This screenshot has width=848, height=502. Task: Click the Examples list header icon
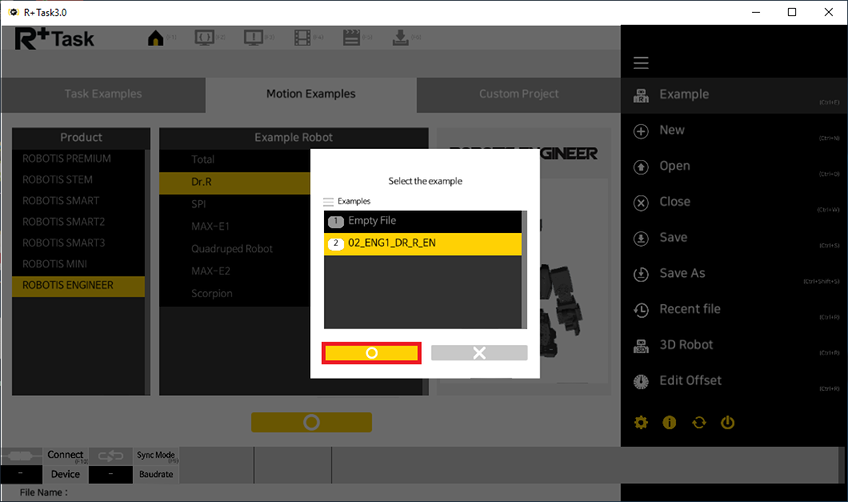[x=328, y=202]
